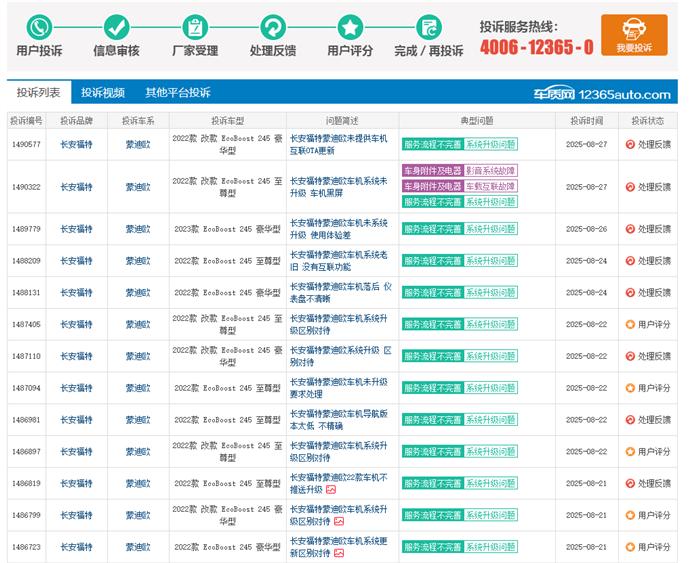The image size is (700, 563).
Task: Click 蒙迪欧 series link in row 1486723
Action: pos(138,546)
